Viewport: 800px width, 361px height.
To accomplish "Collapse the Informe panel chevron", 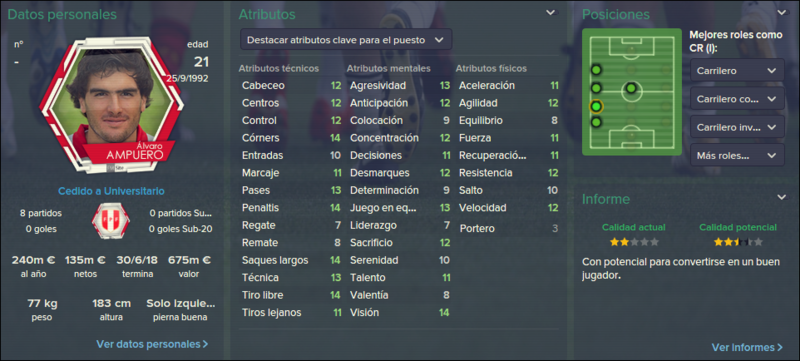I will (782, 197).
